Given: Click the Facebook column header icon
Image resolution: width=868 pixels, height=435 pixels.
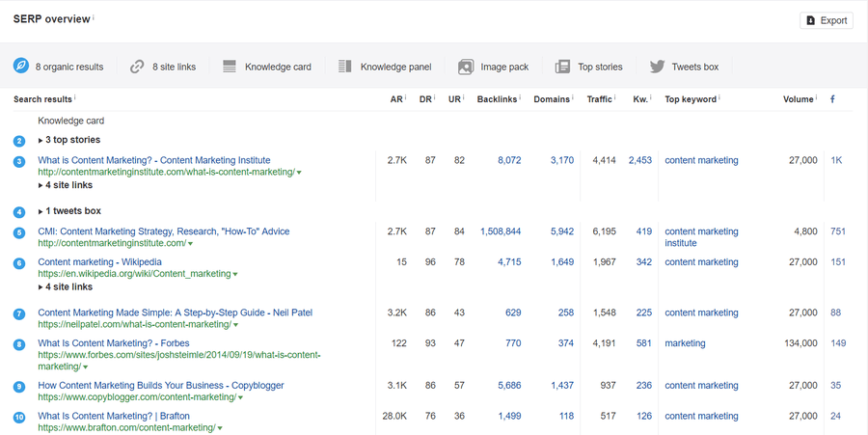Looking at the screenshot, I should pyautogui.click(x=832, y=99).
